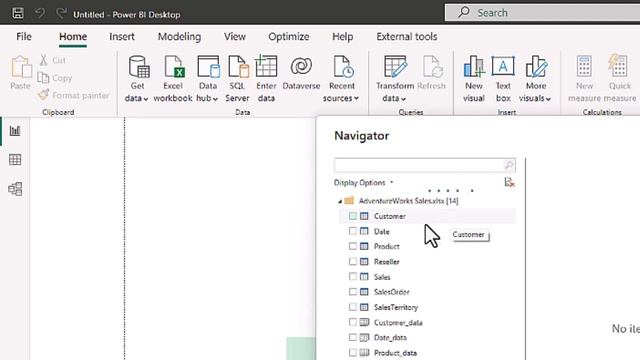640x360 pixels.
Task: Click the Redo arrow in title bar
Action: (61, 13)
